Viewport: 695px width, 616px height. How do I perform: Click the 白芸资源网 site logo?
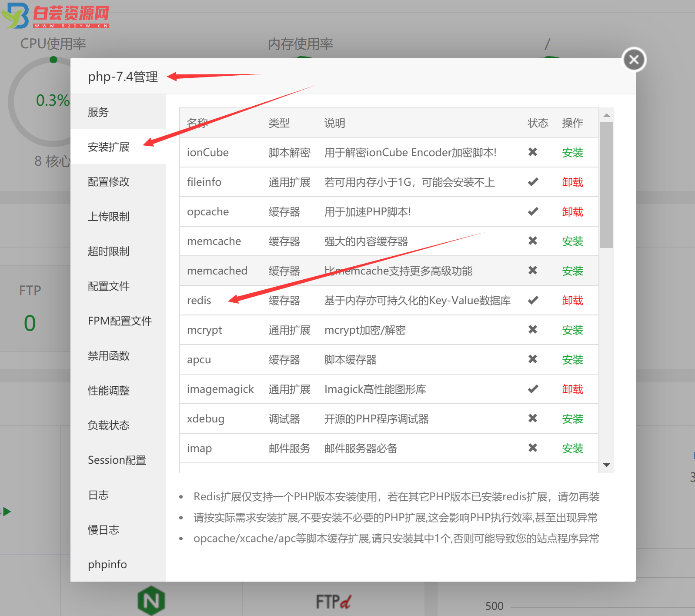56,16
